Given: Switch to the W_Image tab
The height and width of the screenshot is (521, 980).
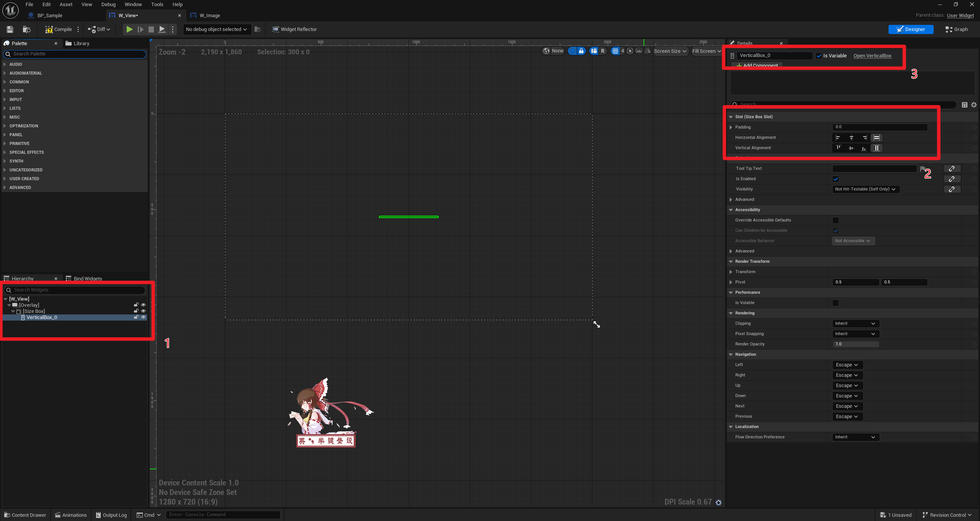Looking at the screenshot, I should point(209,16).
